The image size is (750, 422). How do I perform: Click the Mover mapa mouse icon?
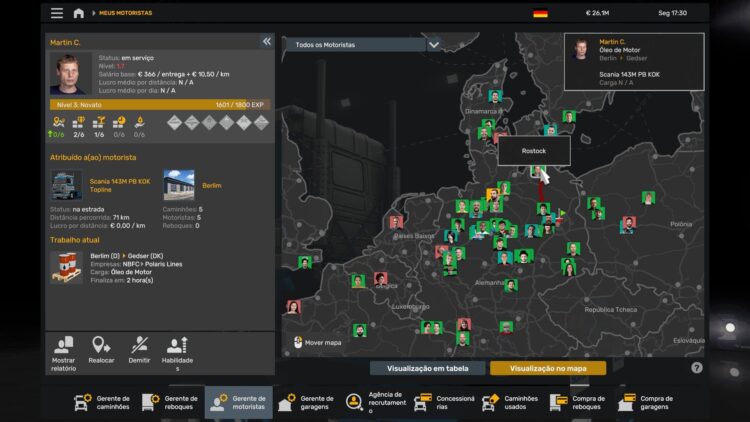tap(298, 342)
